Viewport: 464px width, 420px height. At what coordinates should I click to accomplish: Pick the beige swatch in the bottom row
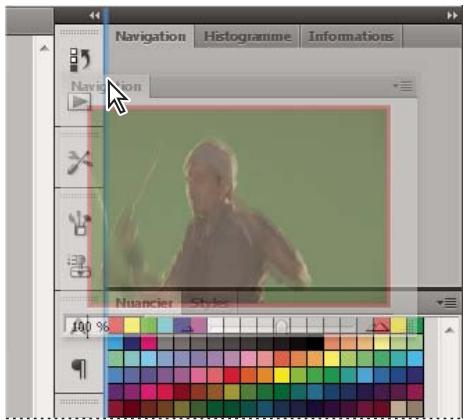pyautogui.click(x=398, y=408)
